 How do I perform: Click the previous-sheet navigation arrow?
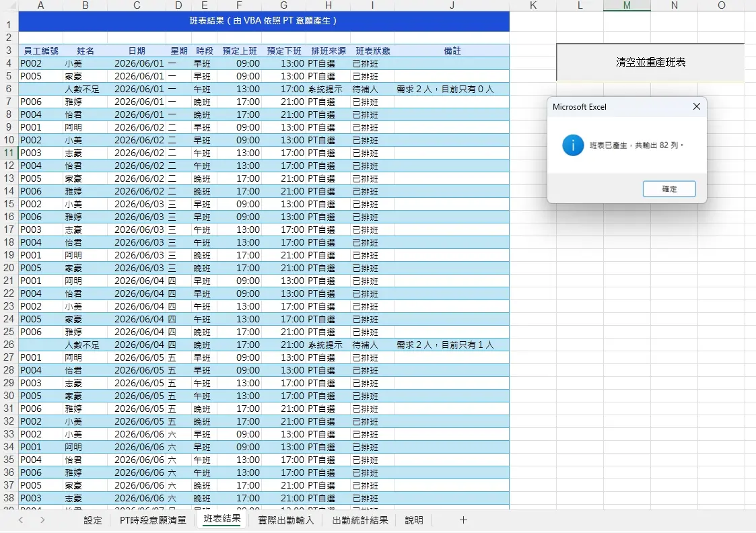[x=21, y=520]
